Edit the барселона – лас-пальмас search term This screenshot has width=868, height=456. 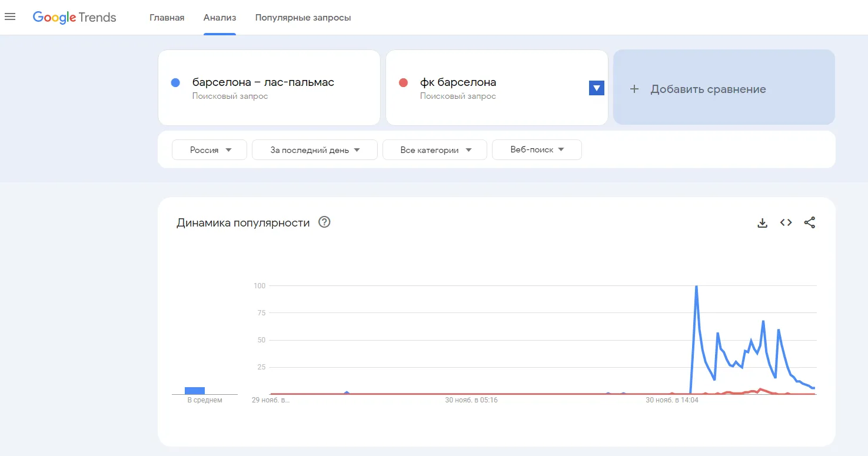(x=263, y=82)
